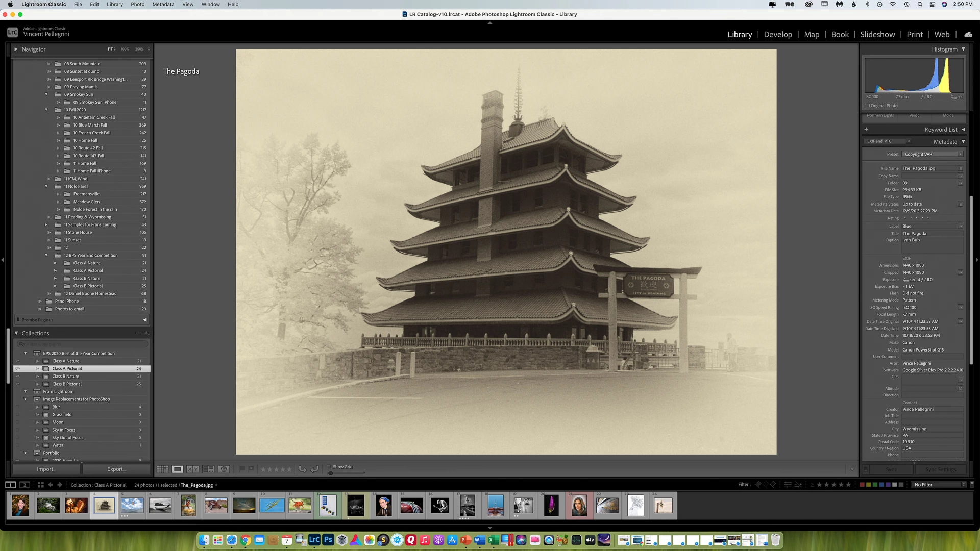The image size is (980, 551).
Task: Select Compare view XY icon
Action: click(x=192, y=469)
